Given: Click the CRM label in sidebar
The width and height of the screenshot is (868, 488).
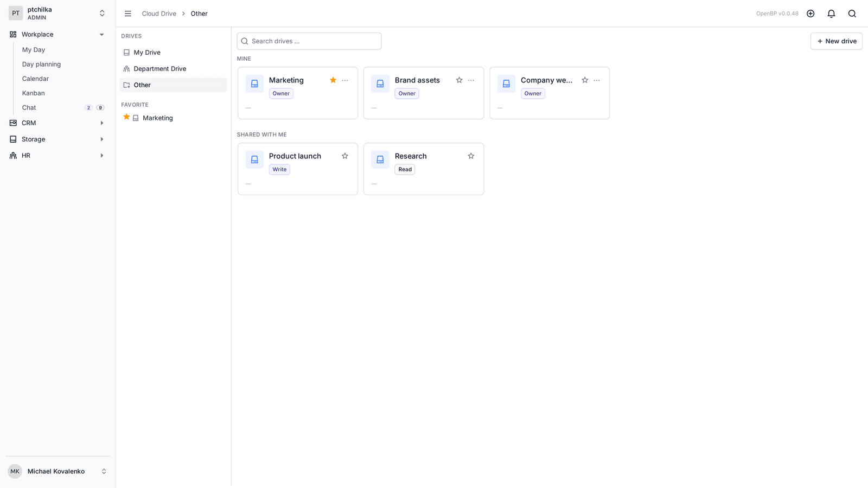Looking at the screenshot, I should 29,123.
